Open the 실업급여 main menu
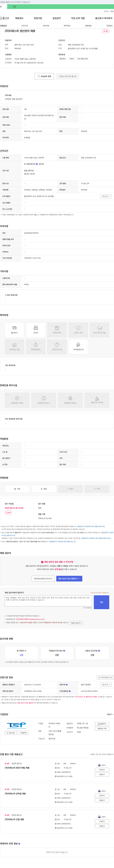The image size is (114, 868). [57, 18]
